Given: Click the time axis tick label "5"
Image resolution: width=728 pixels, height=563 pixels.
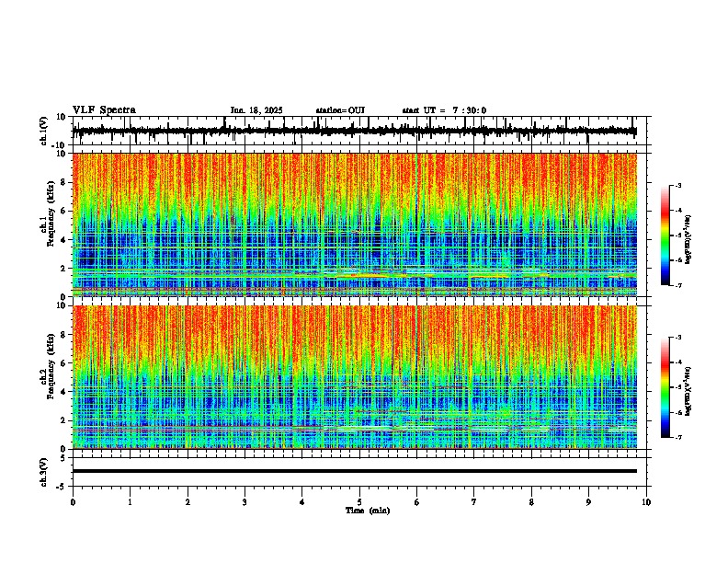Looking at the screenshot, I should coord(359,502).
